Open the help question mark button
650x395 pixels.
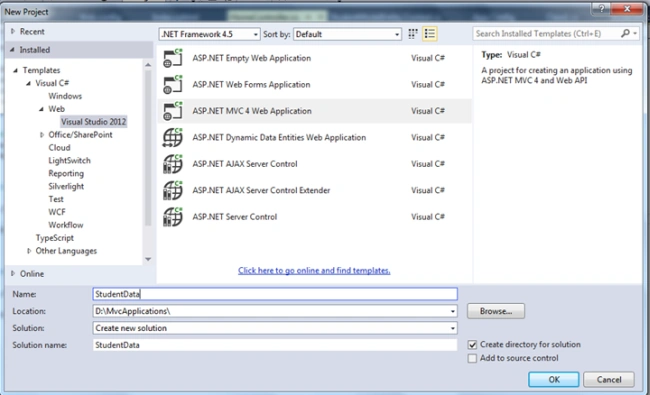(x=601, y=8)
